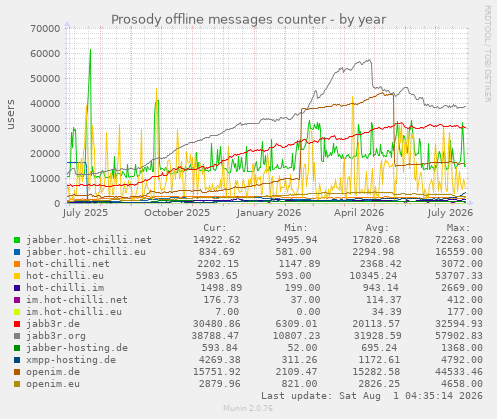
Task: Select the 'jabber.hot-chilli.net' legend label
Action: pos(89,240)
